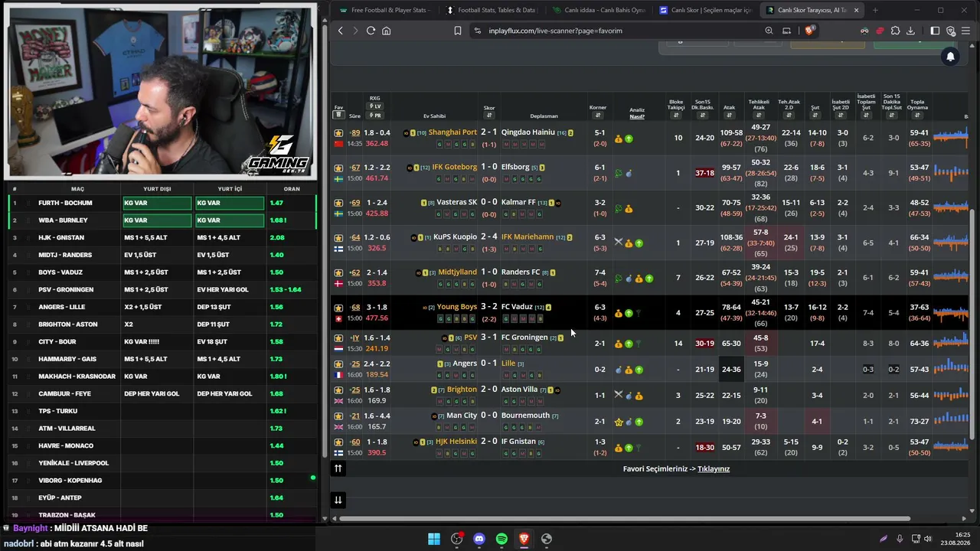Open the browser hamburger menu
This screenshot has height=551, width=980.
(x=965, y=31)
